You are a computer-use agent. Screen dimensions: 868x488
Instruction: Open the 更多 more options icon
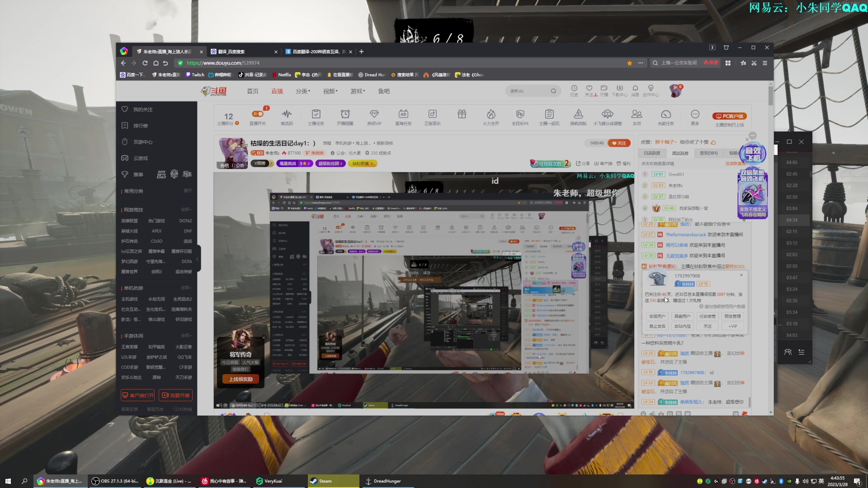click(x=695, y=117)
